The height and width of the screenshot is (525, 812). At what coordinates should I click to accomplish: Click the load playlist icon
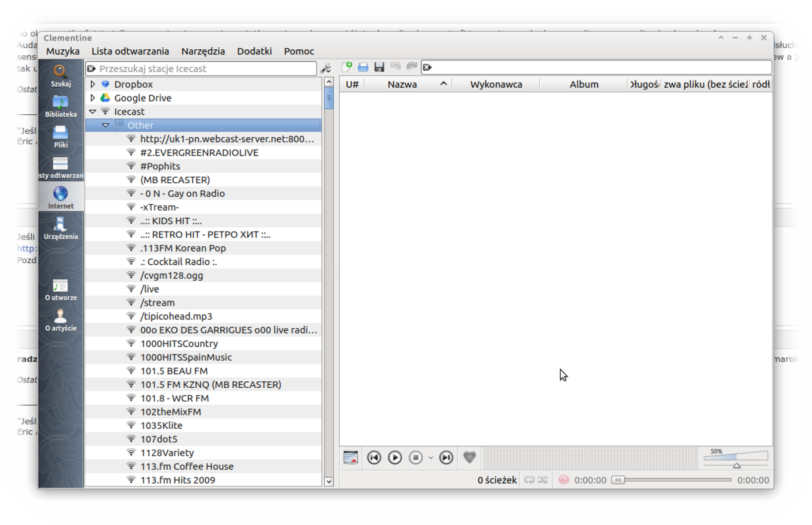(x=363, y=67)
